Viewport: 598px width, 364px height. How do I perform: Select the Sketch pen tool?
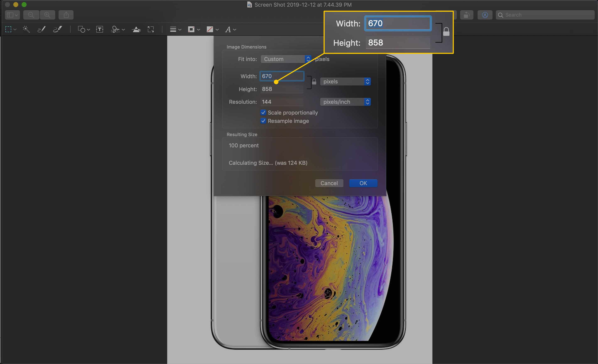(x=42, y=30)
